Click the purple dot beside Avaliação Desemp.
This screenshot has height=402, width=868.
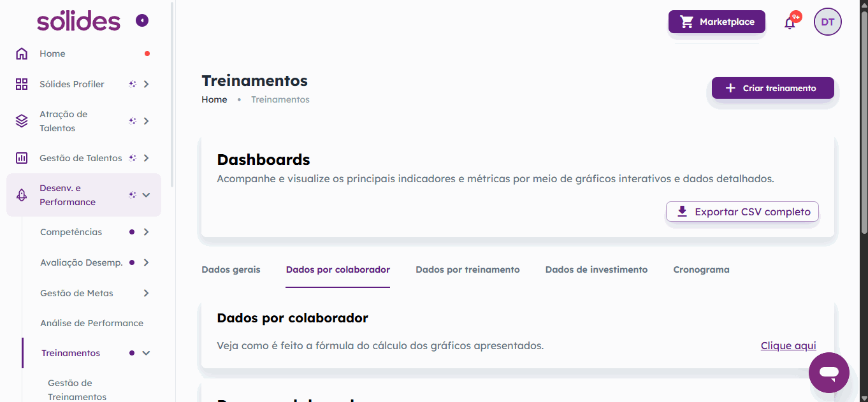click(132, 262)
